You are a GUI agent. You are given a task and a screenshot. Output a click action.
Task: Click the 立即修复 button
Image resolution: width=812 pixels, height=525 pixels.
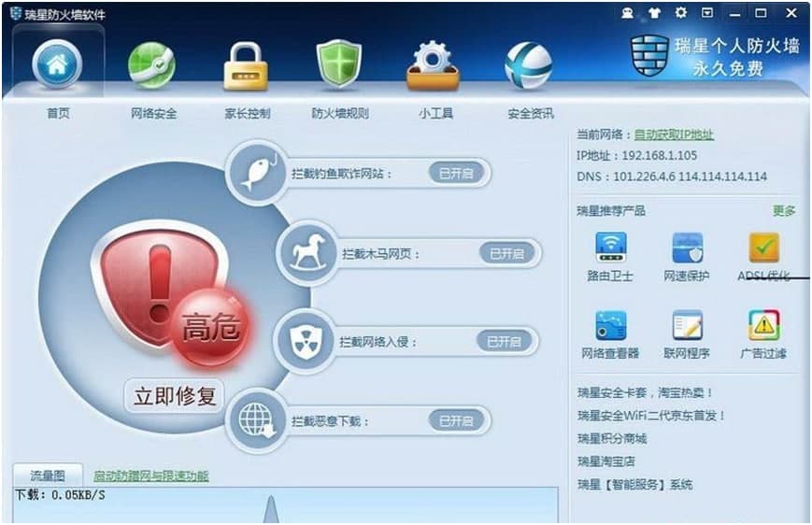(175, 396)
